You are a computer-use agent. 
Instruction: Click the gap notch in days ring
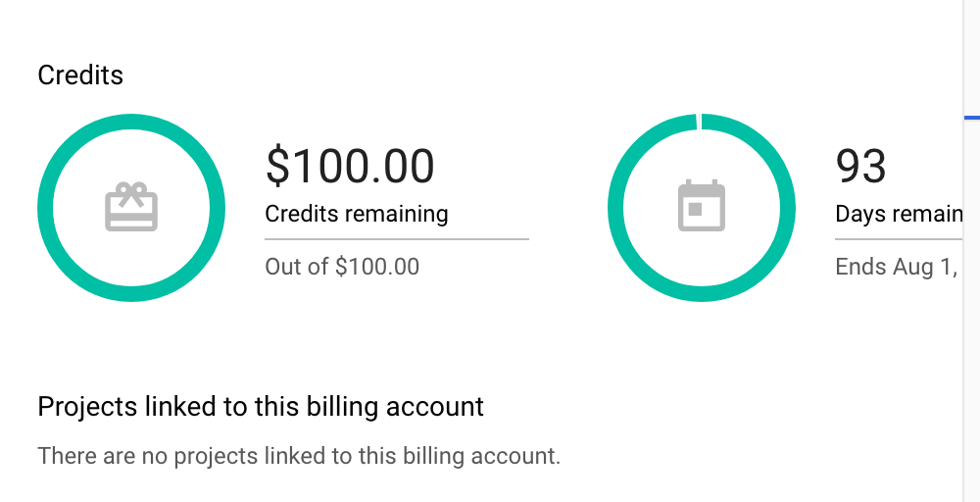pos(699,122)
